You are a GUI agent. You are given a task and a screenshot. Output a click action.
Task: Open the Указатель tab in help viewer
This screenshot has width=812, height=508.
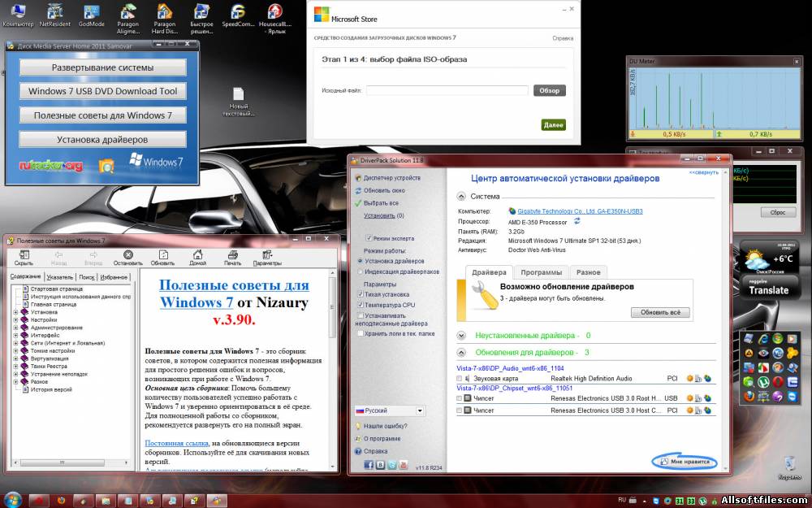pyautogui.click(x=59, y=277)
